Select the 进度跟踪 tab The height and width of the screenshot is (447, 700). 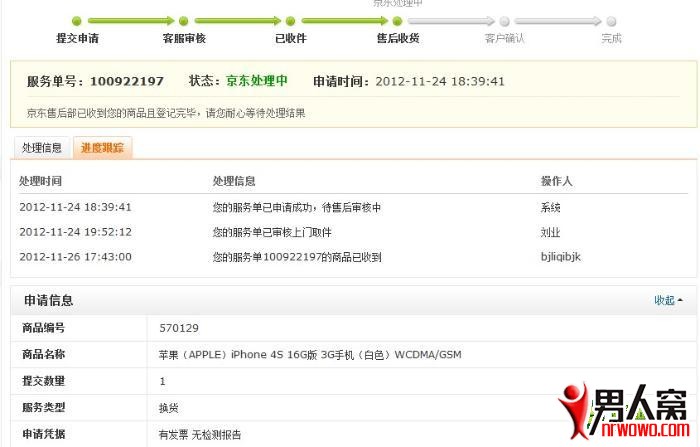click(102, 148)
